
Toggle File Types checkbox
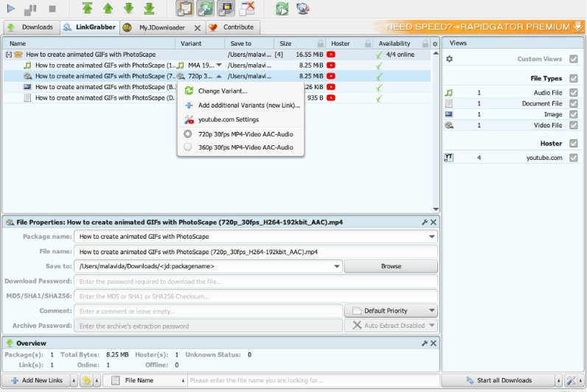click(x=573, y=78)
